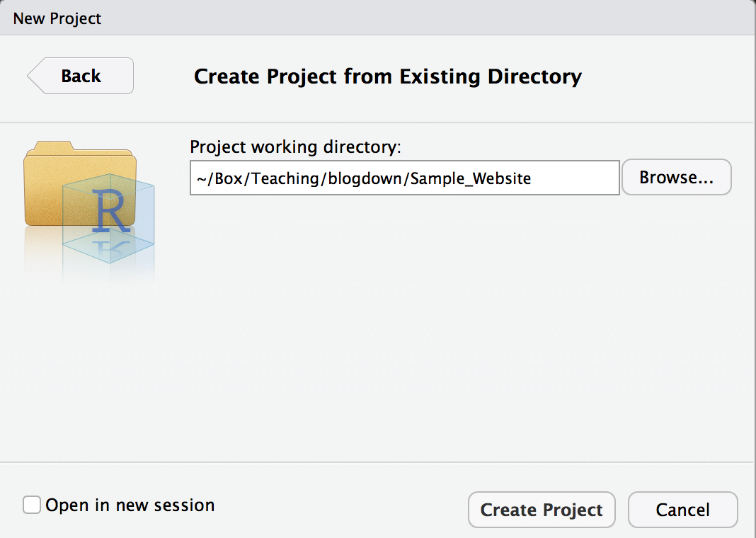Image resolution: width=756 pixels, height=538 pixels.
Task: Click the folder with R cube icon
Action: point(89,202)
